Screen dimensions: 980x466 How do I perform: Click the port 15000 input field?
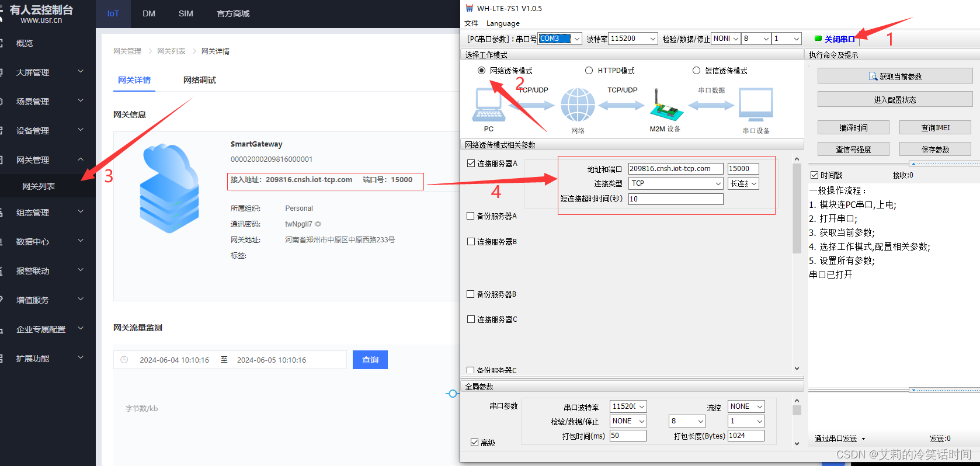(743, 169)
